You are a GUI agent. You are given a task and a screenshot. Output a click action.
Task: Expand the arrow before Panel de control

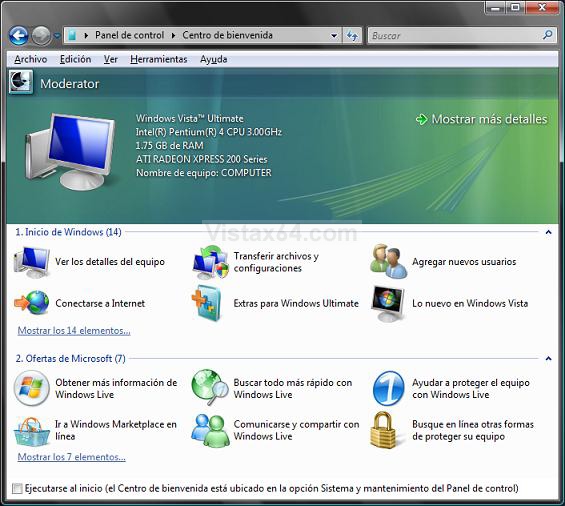point(86,35)
